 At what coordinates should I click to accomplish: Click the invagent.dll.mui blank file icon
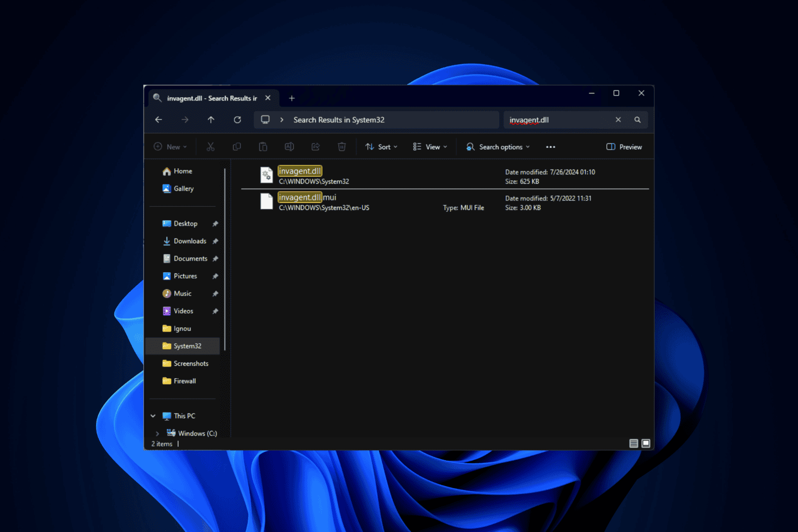tap(267, 201)
